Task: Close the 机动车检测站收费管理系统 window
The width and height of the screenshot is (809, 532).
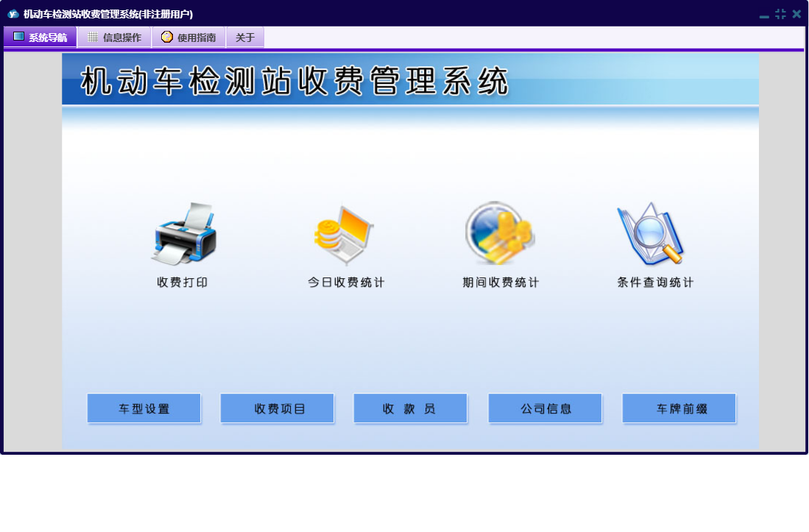Action: 796,14
